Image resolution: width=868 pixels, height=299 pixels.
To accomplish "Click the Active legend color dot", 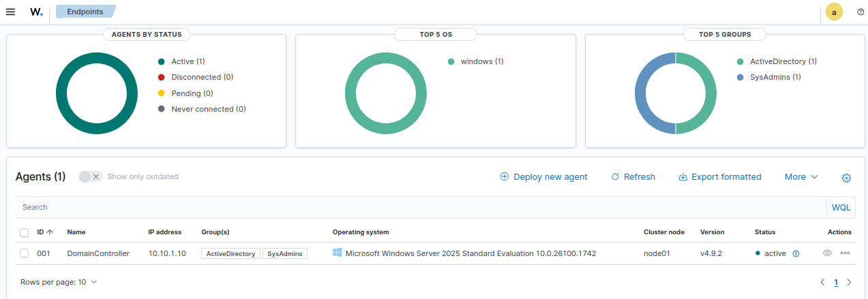I will pyautogui.click(x=162, y=61).
